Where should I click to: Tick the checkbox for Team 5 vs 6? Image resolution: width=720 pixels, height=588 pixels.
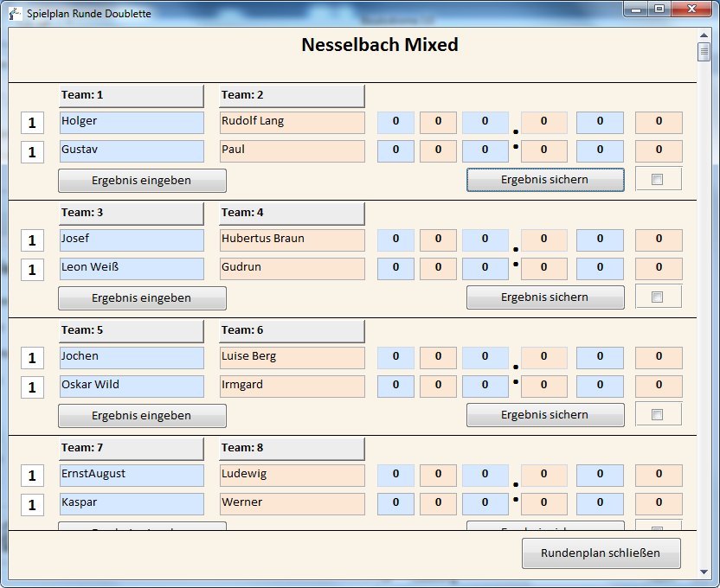657,414
